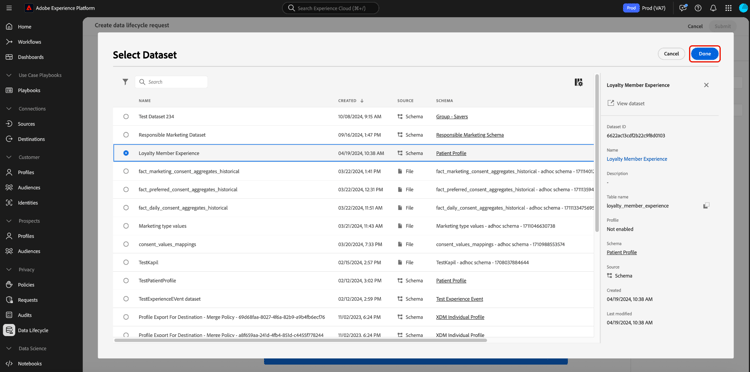Open the notifications bell icon
The image size is (750, 372).
point(713,8)
